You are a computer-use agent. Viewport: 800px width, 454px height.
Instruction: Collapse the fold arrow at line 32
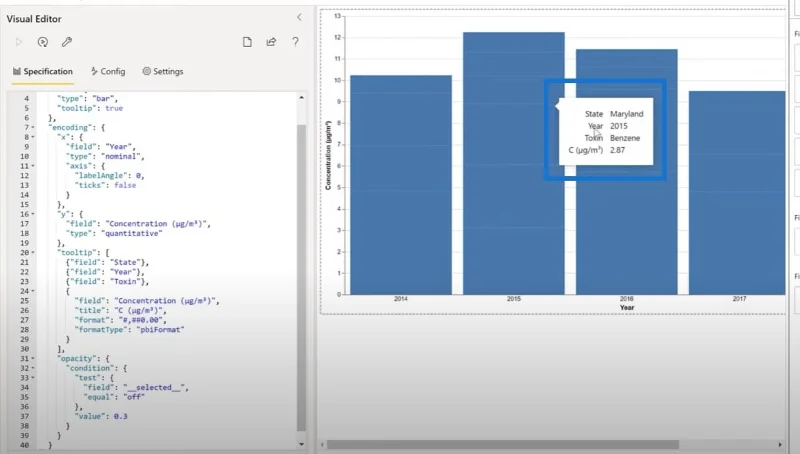(33, 368)
